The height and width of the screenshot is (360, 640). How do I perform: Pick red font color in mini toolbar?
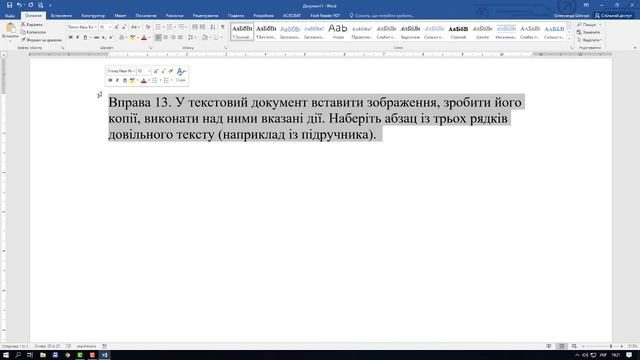pos(143,80)
